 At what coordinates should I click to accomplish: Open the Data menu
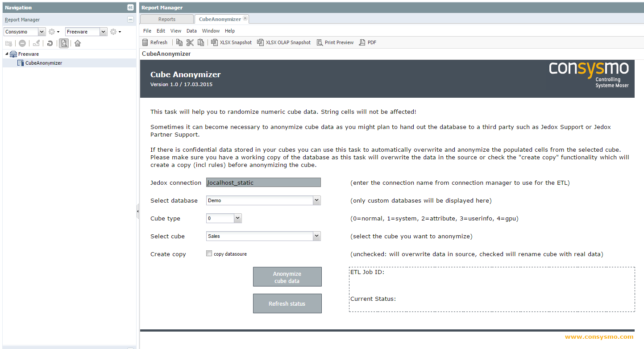click(x=191, y=31)
